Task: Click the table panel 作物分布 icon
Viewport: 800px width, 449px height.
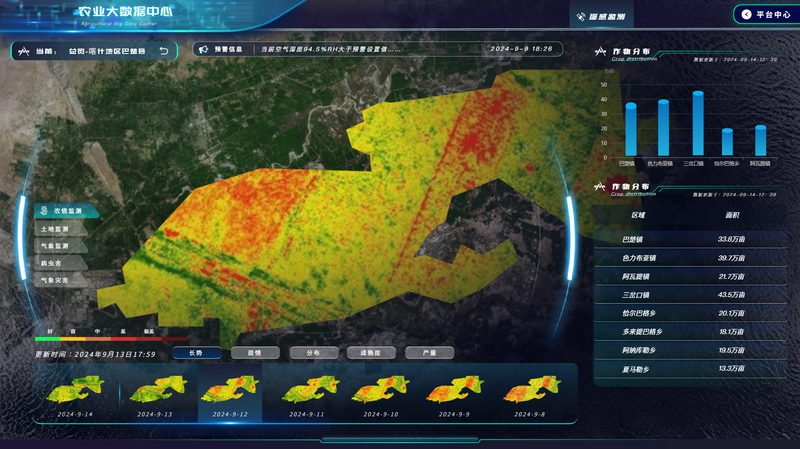Action: (601, 187)
